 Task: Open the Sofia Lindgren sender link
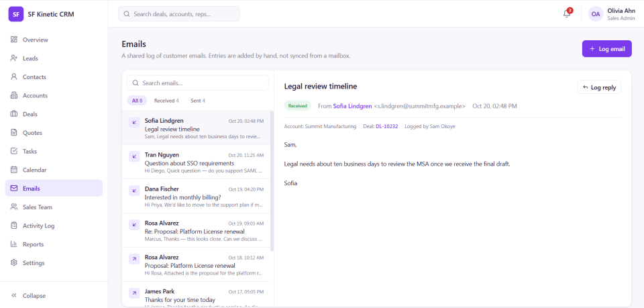click(x=352, y=106)
